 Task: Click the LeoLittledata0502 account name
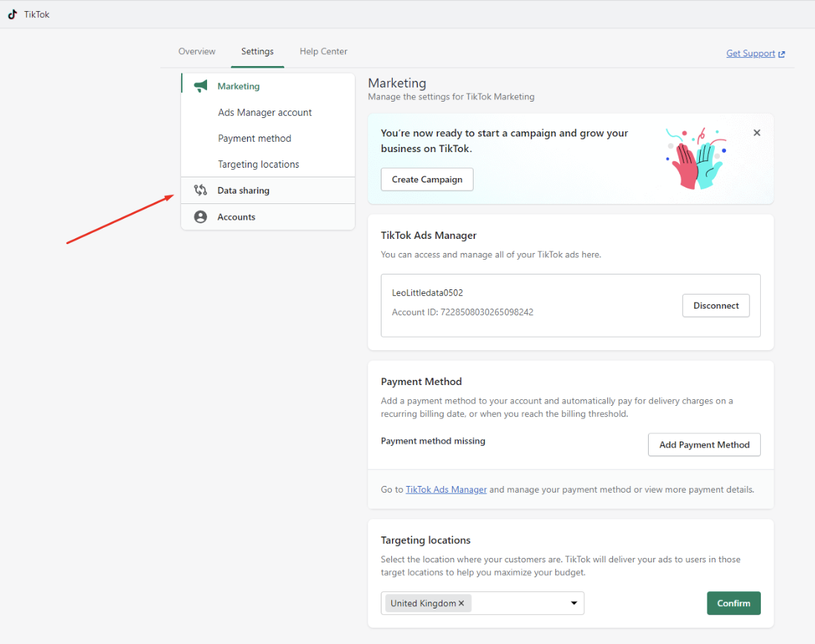coord(428,293)
